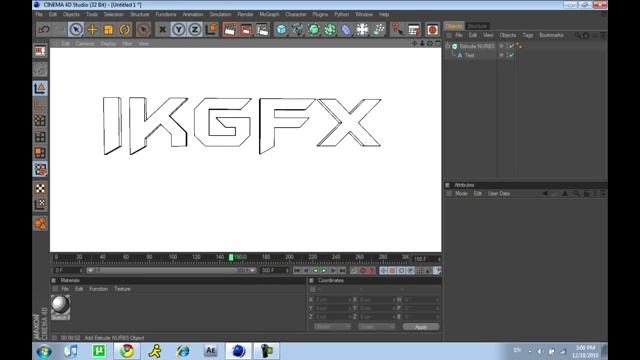Open the deformers purple icon
Image resolution: width=640 pixels, height=360 pixels.
(346, 29)
